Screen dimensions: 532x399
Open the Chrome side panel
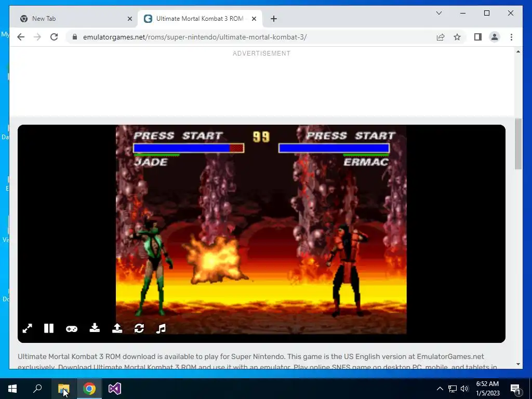pyautogui.click(x=478, y=37)
